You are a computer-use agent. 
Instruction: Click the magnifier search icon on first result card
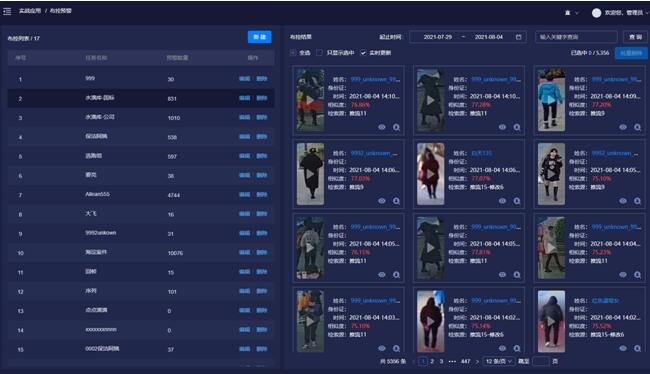point(396,127)
